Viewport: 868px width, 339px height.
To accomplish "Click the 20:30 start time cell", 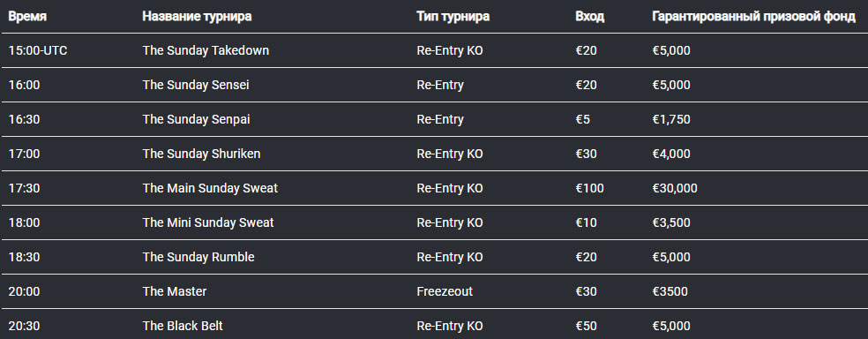I will coord(24,326).
